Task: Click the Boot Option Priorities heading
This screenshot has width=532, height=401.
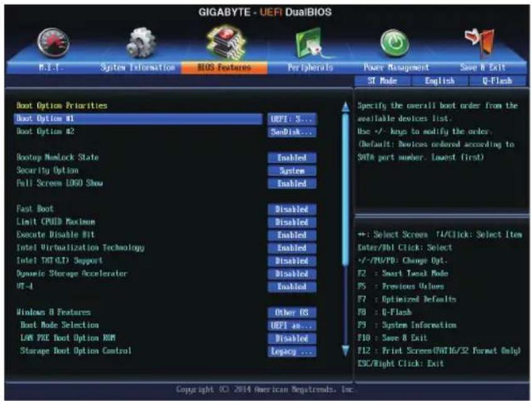Action: 61,105
